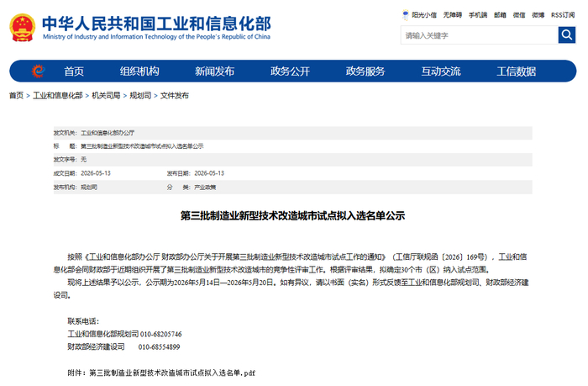Click the 微博 link in header

538,15
